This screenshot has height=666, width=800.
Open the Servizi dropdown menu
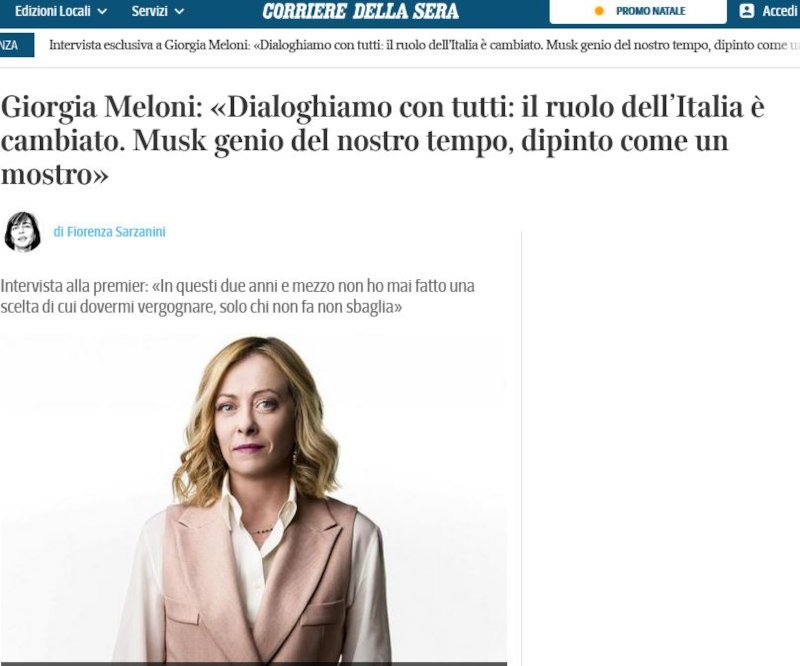[157, 11]
